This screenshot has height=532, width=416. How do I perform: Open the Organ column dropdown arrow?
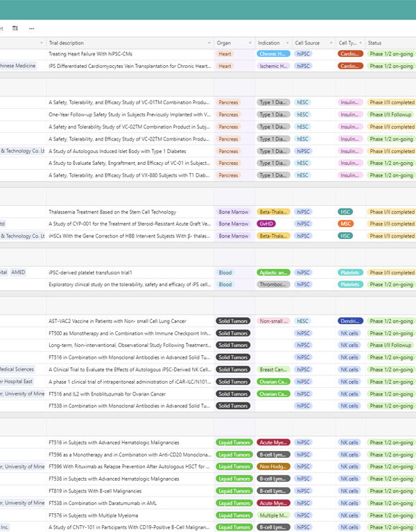point(250,43)
